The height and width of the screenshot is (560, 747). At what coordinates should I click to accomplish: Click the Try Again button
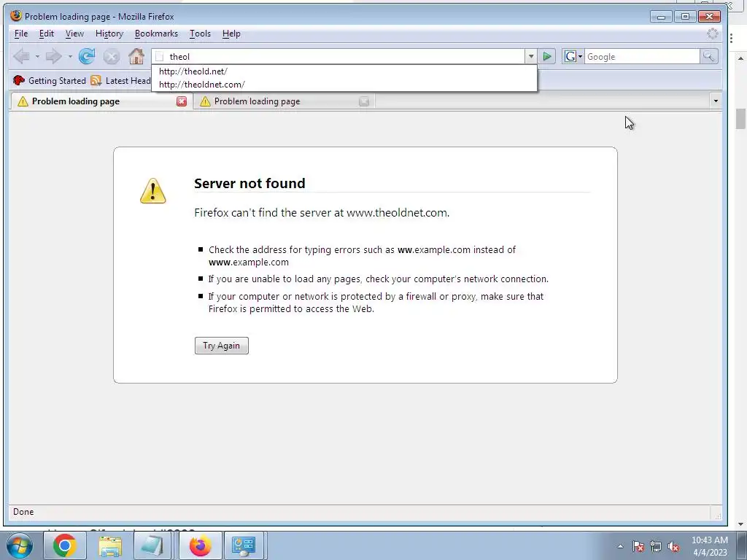coord(222,346)
